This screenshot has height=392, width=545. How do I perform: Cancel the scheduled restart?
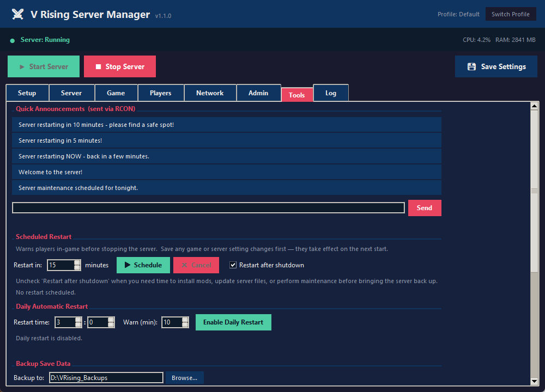[x=196, y=265]
